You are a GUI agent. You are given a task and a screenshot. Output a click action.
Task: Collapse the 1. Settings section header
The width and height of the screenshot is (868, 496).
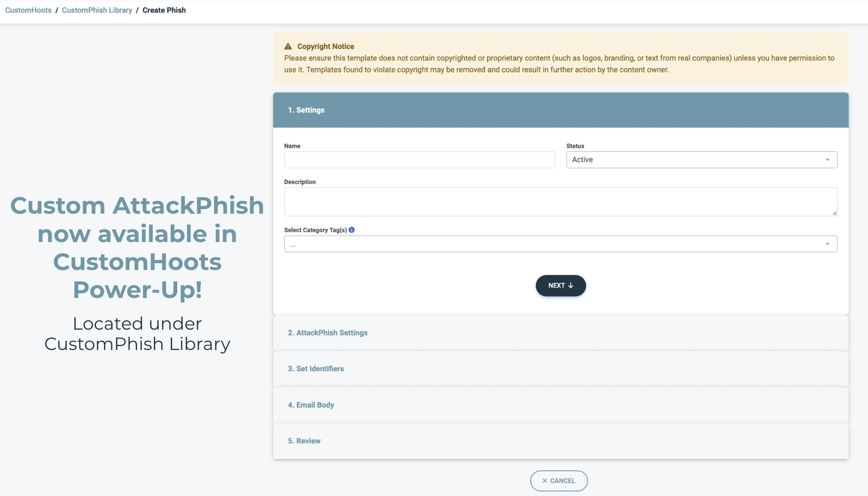click(306, 110)
